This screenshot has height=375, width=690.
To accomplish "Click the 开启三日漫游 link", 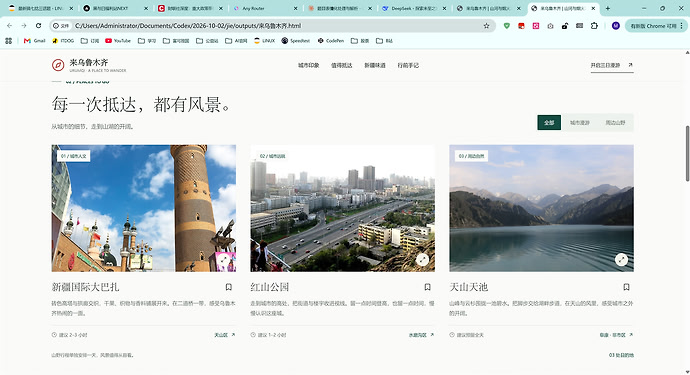I will 612,65.
